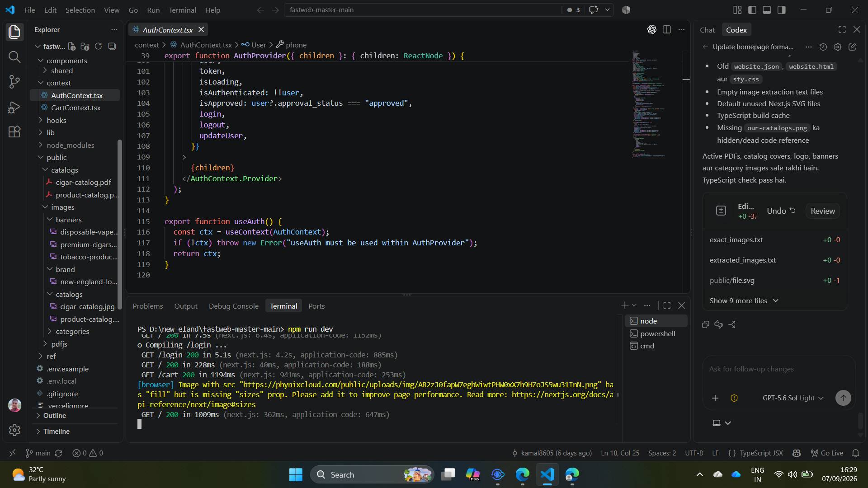Open the Run and Debug view
Viewport: 868px width, 488px height.
point(14,107)
